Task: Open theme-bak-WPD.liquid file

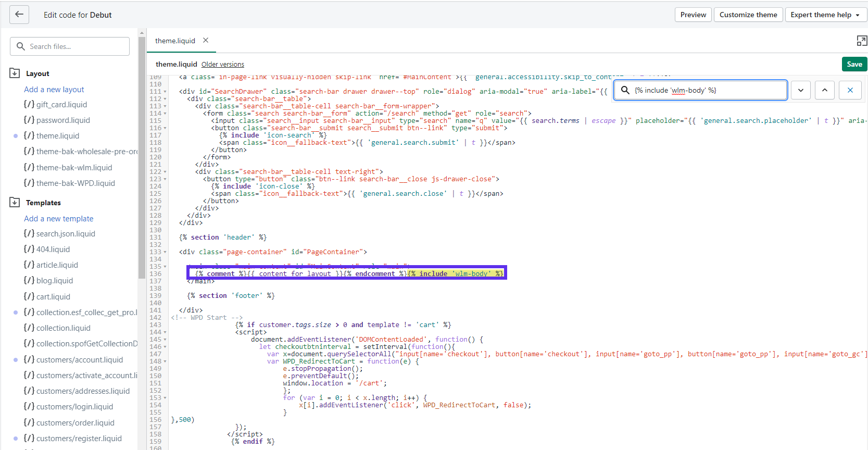Action: click(x=76, y=183)
